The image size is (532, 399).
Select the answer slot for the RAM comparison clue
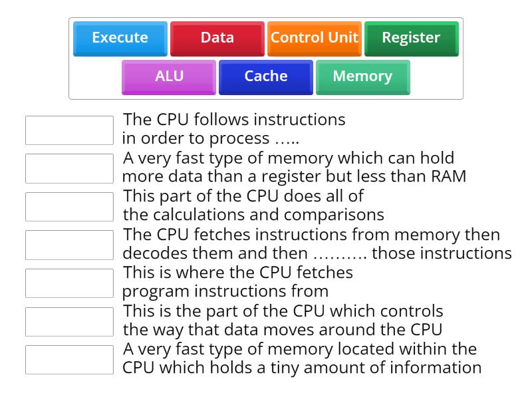[x=69, y=168]
